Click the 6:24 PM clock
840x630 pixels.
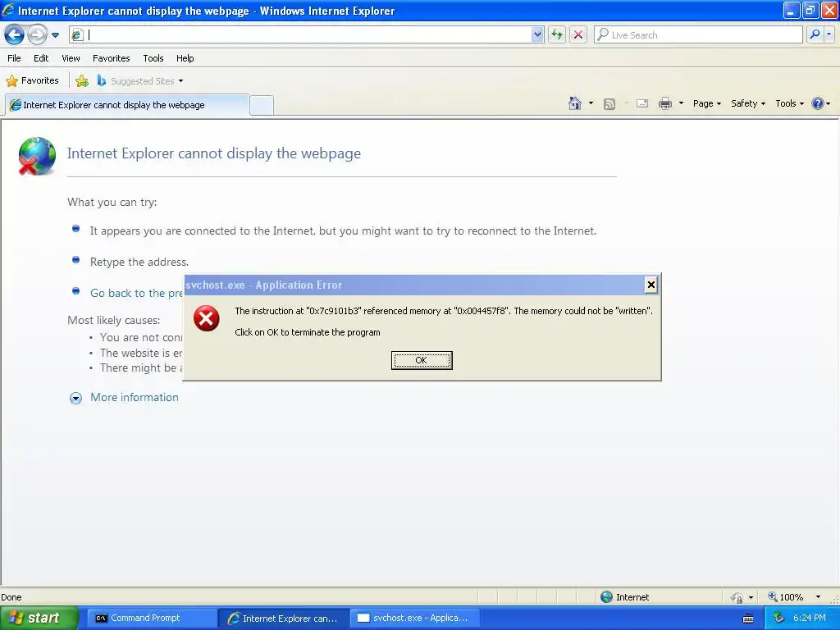(x=809, y=618)
